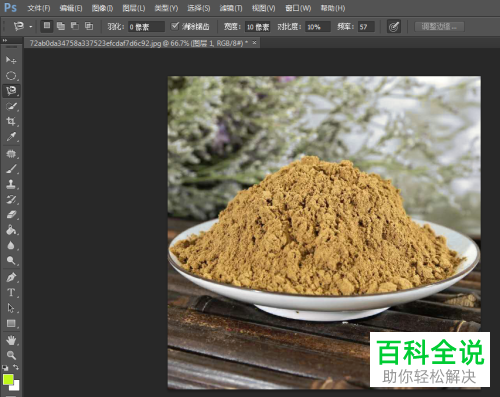Select the Path Selection tool
500x397 pixels.
pyautogui.click(x=11, y=308)
